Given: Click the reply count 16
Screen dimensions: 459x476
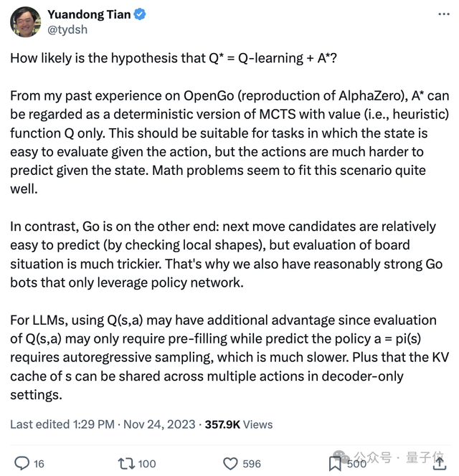Looking at the screenshot, I should pos(39,464).
